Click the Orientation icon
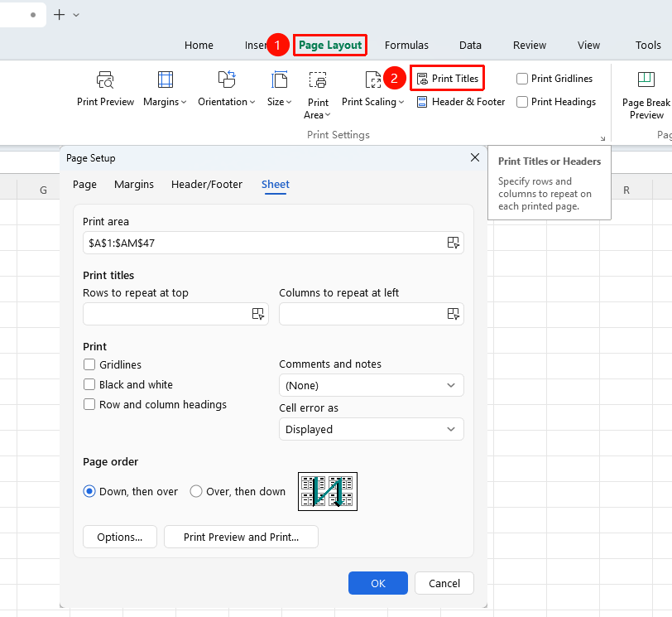Viewport: 672px width, 617px height. point(227,80)
